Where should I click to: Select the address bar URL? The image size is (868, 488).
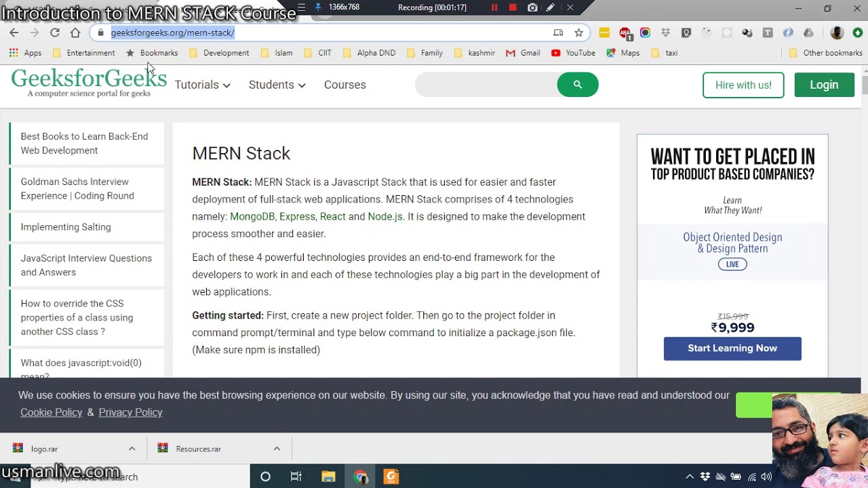pyautogui.click(x=172, y=33)
